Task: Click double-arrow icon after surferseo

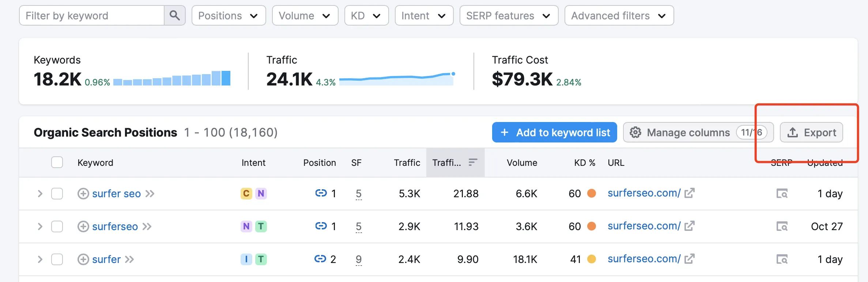Action: (x=147, y=226)
